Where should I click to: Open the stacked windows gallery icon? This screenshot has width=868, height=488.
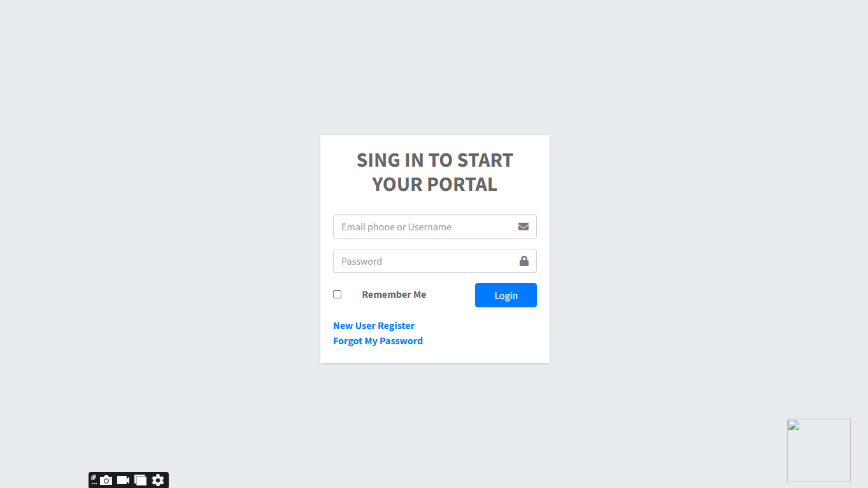coord(141,480)
